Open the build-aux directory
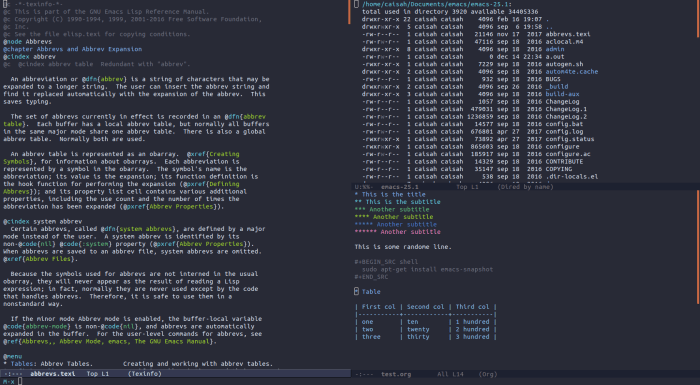This screenshot has height=385, width=700. [562, 94]
